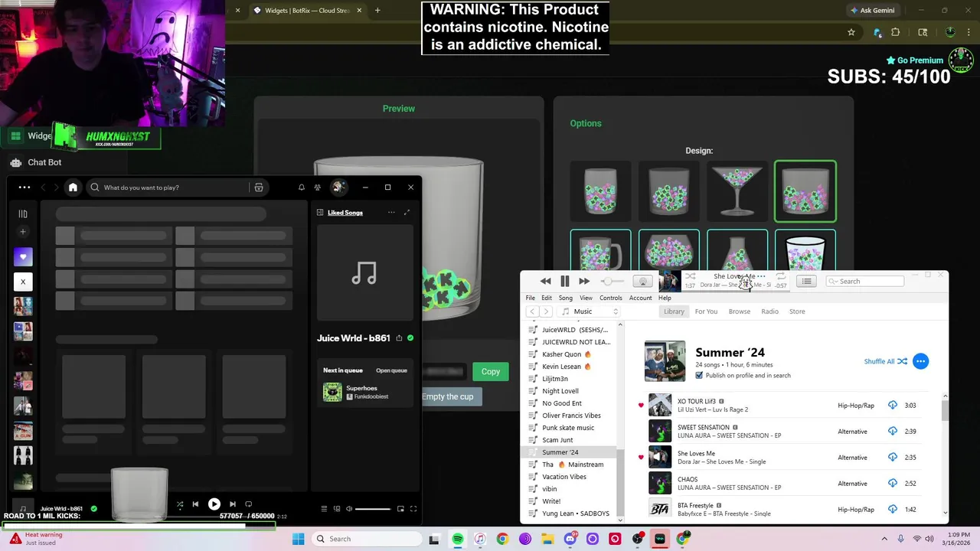Select Vacation Vibes playlist in iTunes sidebar

[x=564, y=477]
